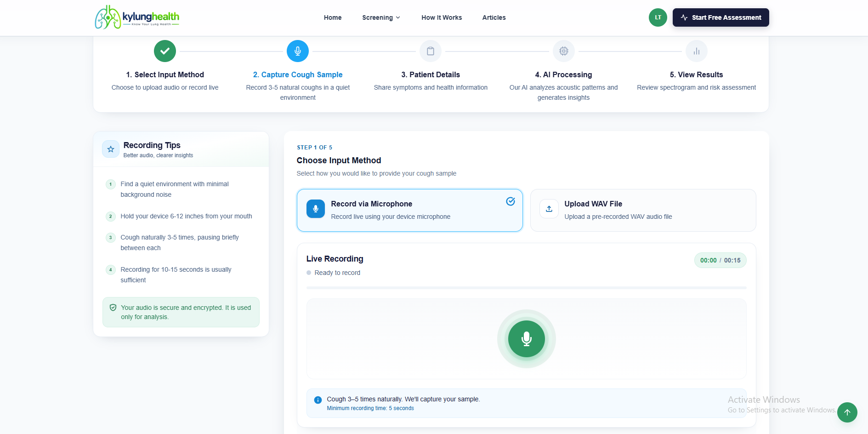Click the shield security icon

point(113,308)
